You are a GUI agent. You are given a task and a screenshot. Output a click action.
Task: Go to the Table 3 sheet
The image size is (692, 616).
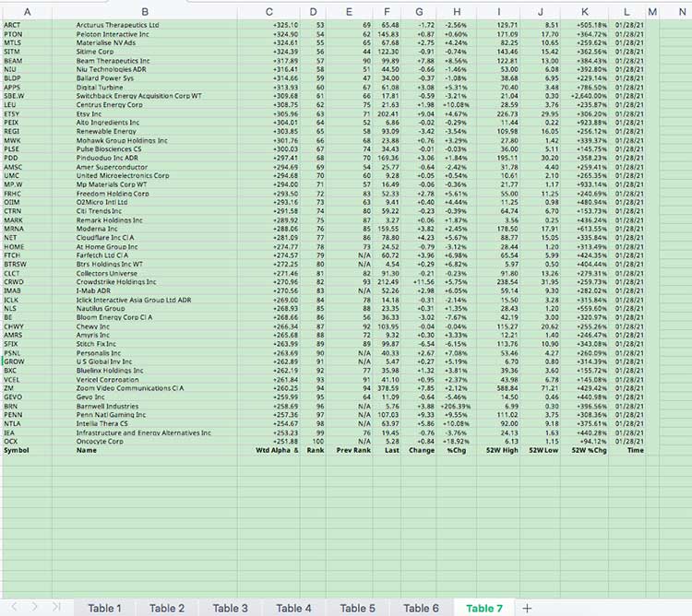tap(231, 608)
